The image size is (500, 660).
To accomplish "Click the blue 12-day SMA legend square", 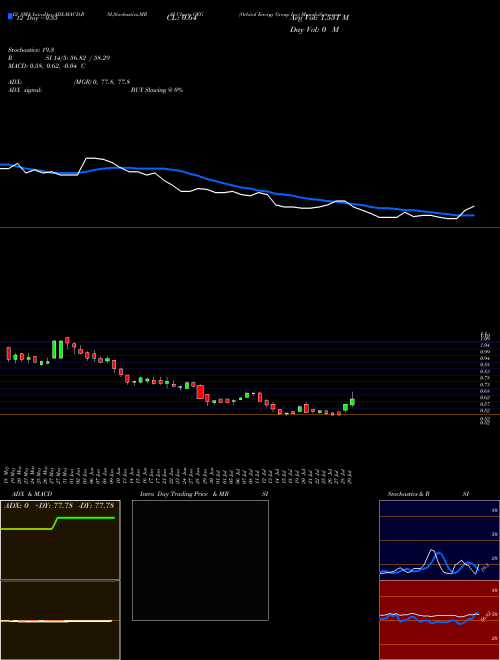I will pos(10,17).
